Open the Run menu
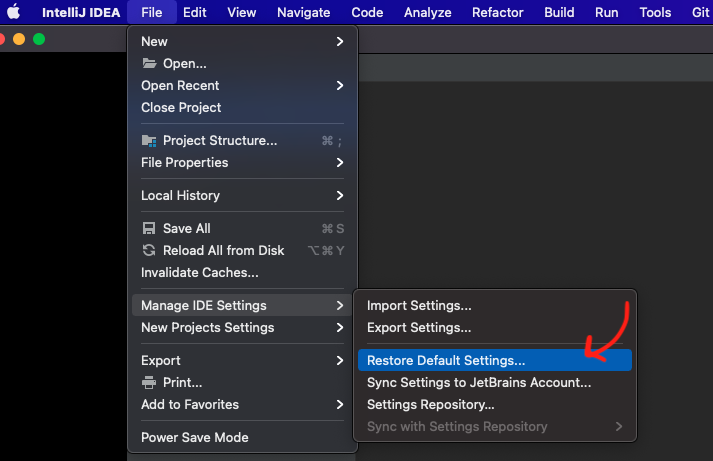Image resolution: width=713 pixels, height=461 pixels. (607, 12)
